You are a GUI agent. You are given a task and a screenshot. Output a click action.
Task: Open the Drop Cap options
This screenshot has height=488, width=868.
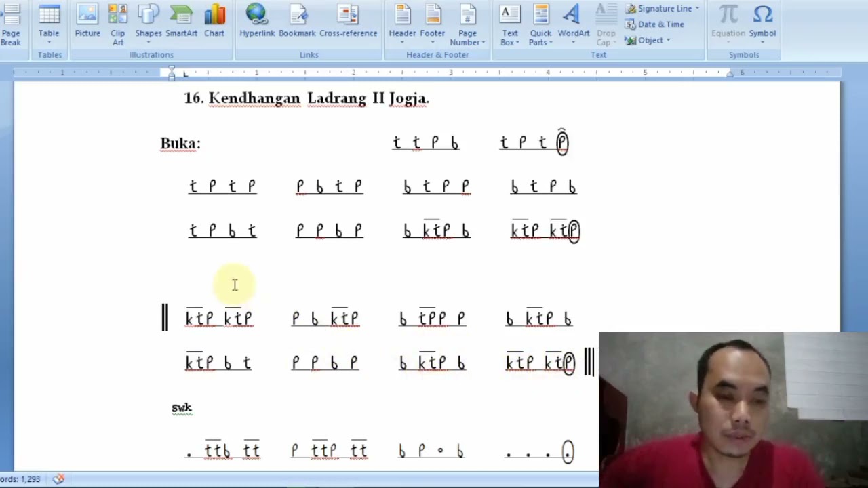(606, 26)
